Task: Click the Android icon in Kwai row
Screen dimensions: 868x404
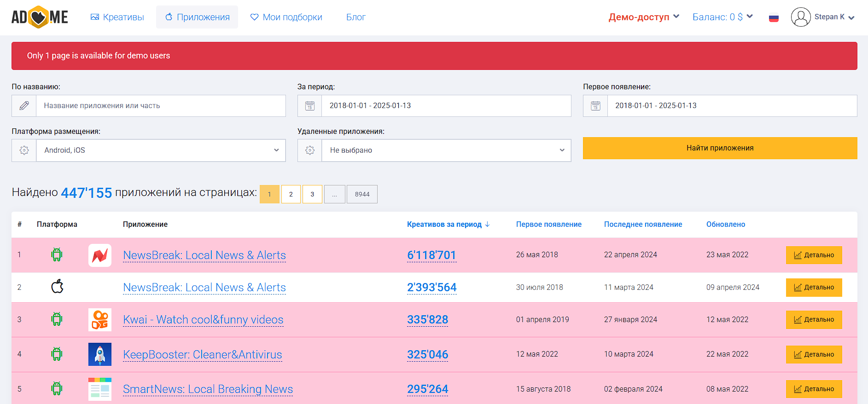Action: (x=57, y=319)
